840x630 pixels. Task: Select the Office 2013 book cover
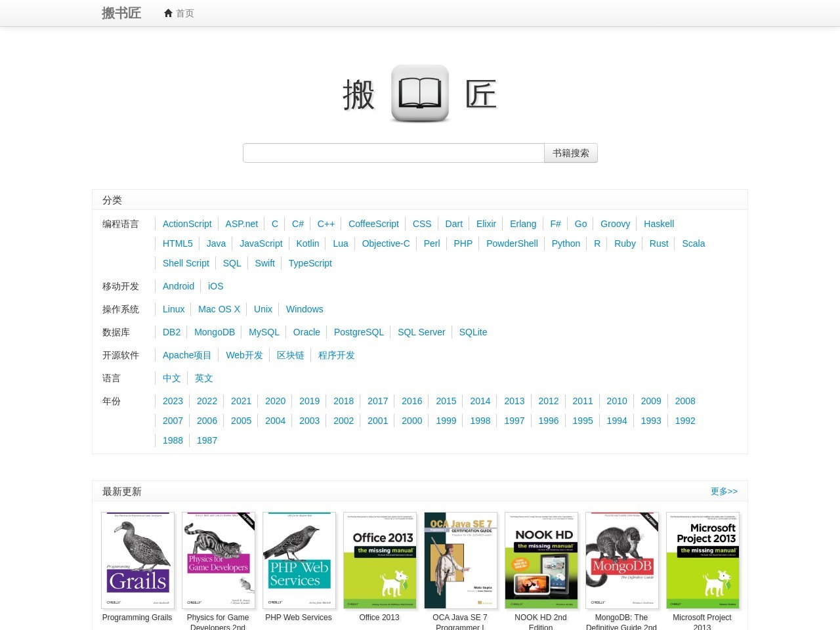tap(380, 560)
